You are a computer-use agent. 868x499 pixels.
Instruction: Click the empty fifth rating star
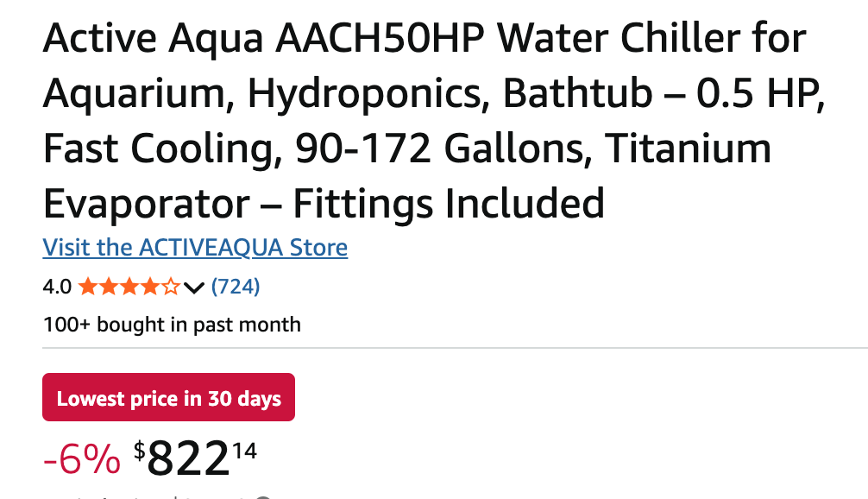click(x=171, y=287)
